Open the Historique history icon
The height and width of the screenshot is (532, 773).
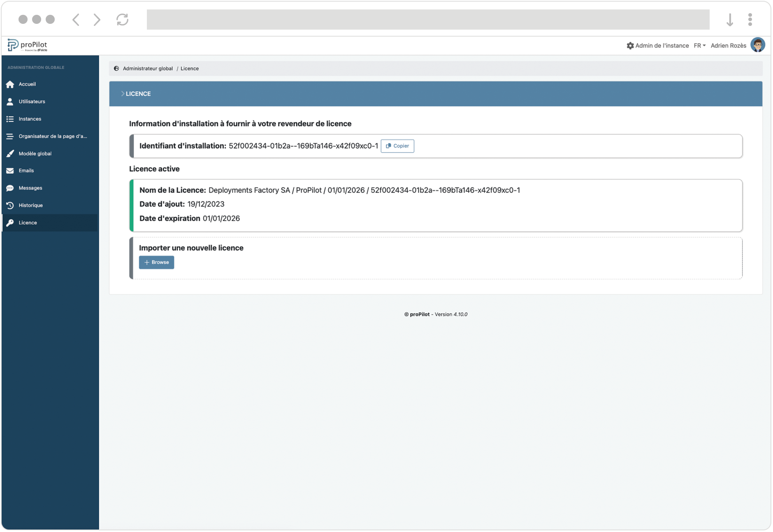click(x=10, y=205)
